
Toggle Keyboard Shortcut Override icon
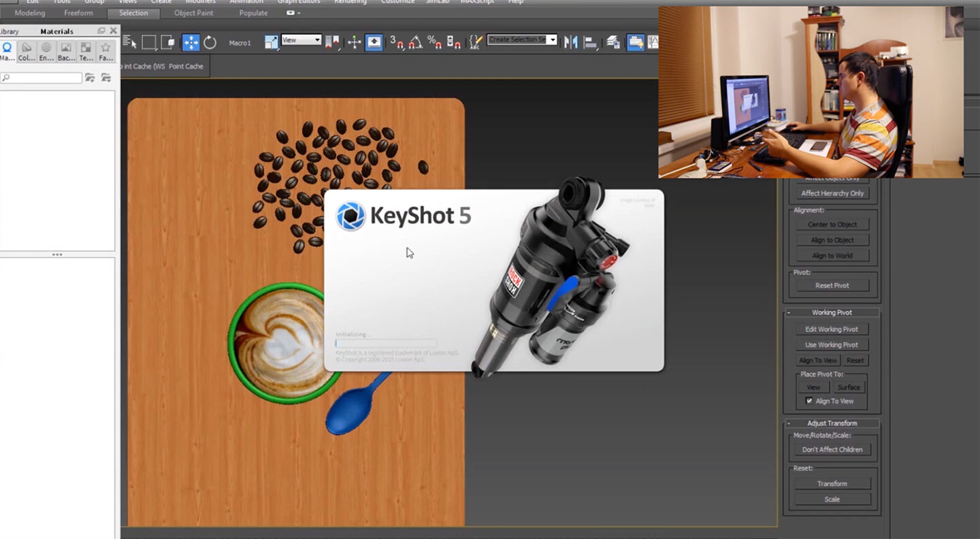(x=374, y=42)
